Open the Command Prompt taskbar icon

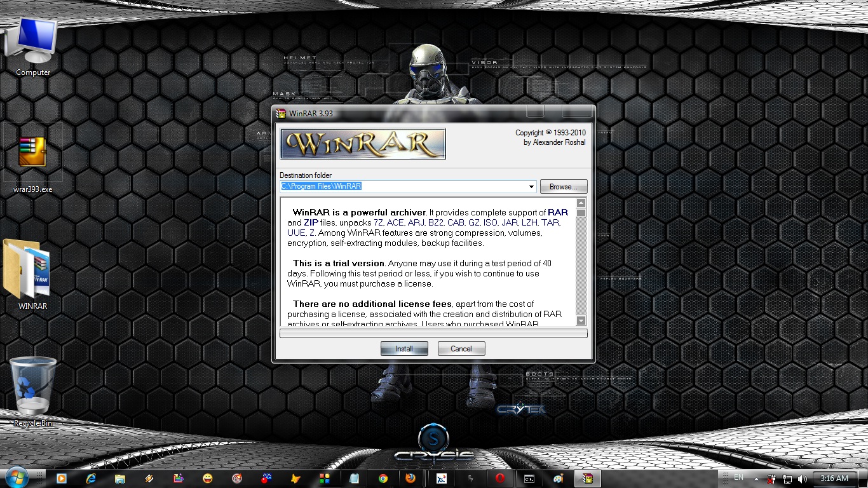(529, 478)
